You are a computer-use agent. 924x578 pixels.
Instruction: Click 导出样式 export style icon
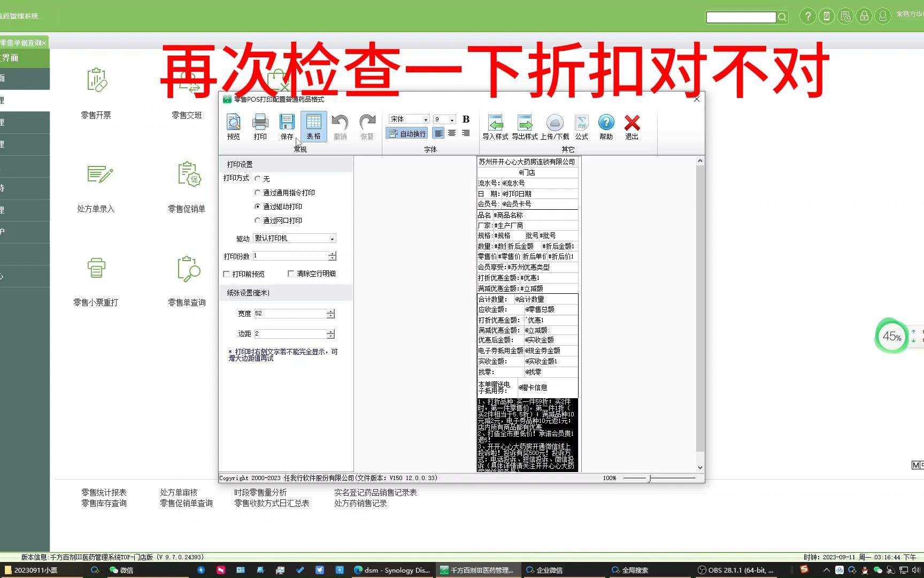[x=525, y=127]
